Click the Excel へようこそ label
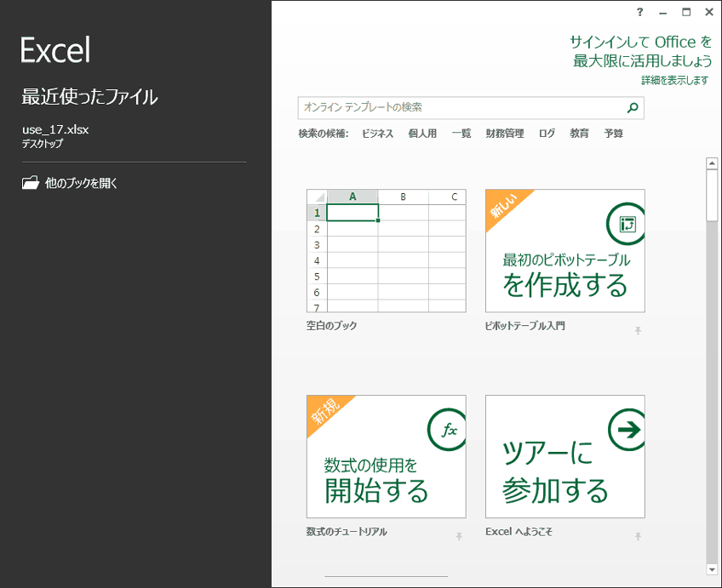 (519, 532)
